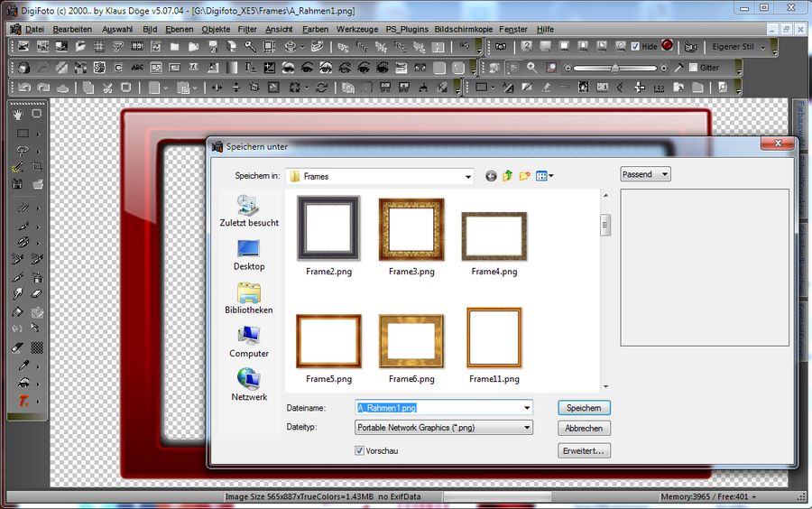812x509 pixels.
Task: Click the scissors cut icon
Action: pyautogui.click(x=106, y=88)
